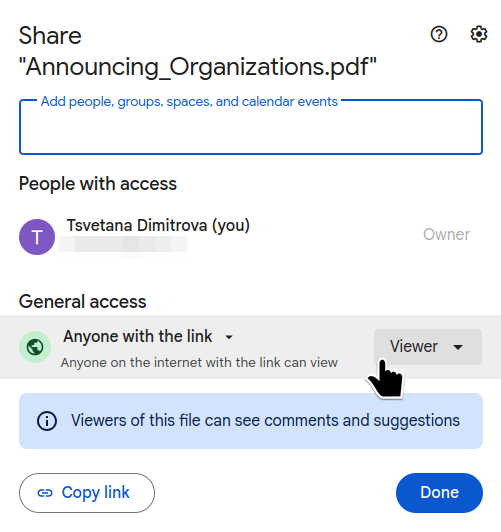The image size is (501, 532).
Task: Click the blurred email under owner name
Action: (123, 244)
